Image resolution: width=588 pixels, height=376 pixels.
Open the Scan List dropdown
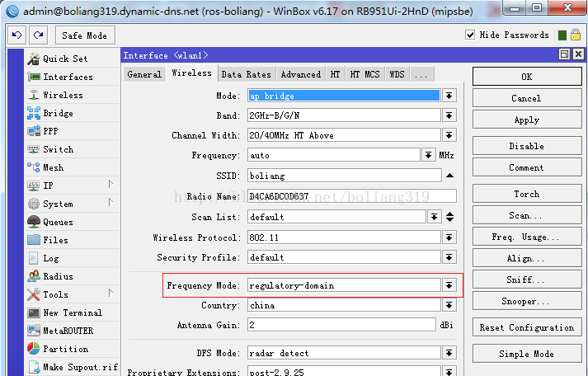434,217
